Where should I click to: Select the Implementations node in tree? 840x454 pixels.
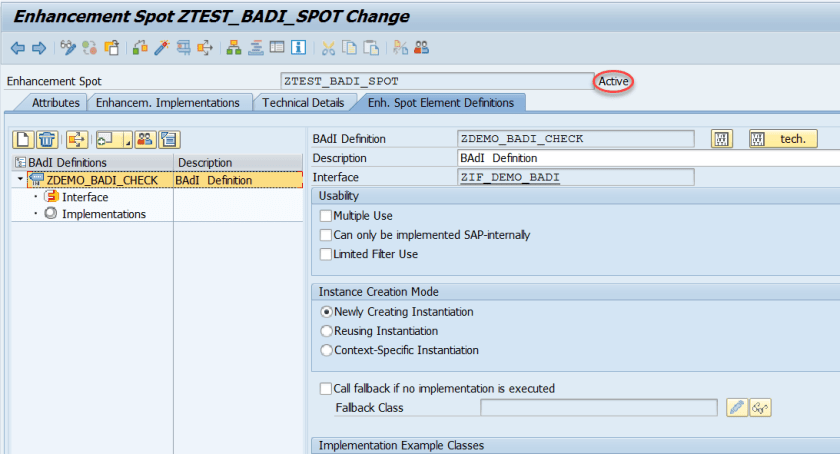tap(103, 214)
